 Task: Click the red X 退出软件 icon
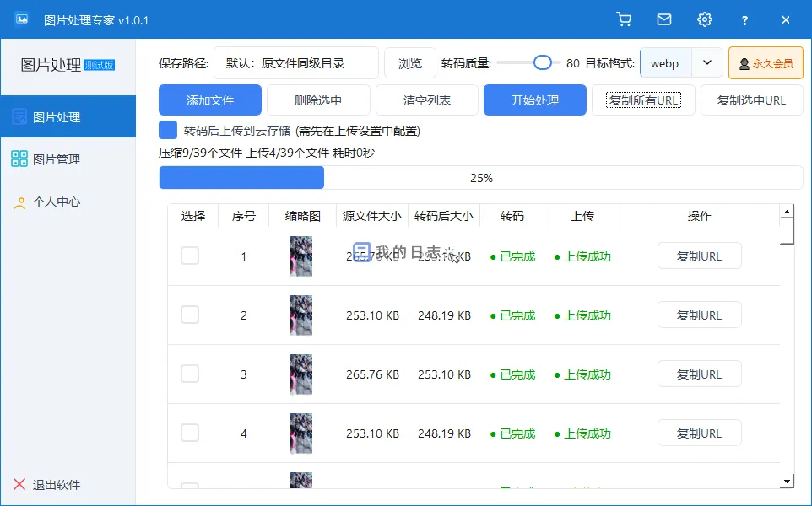[19, 484]
